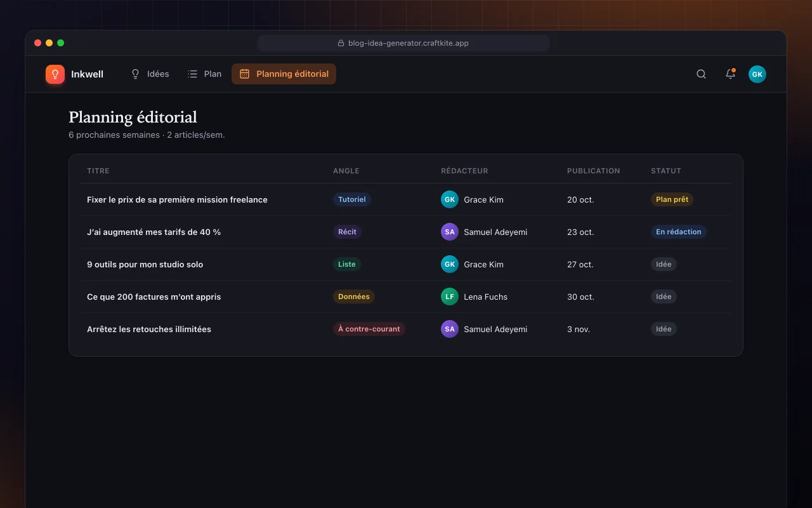Image resolution: width=812 pixels, height=508 pixels.
Task: Click Grace Kim's avatar in the 9 outils row
Action: coord(450,264)
